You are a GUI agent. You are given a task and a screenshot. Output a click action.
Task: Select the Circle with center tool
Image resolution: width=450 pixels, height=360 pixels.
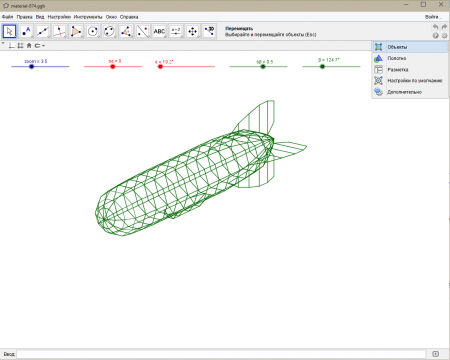[x=93, y=31]
